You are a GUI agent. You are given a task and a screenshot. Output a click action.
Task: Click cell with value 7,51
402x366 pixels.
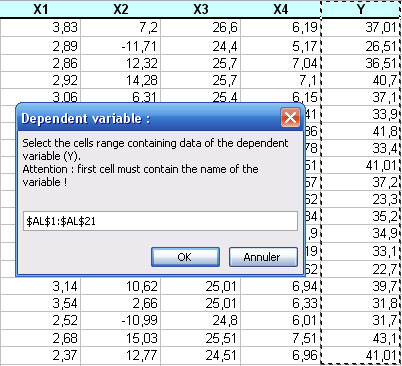(x=281, y=338)
